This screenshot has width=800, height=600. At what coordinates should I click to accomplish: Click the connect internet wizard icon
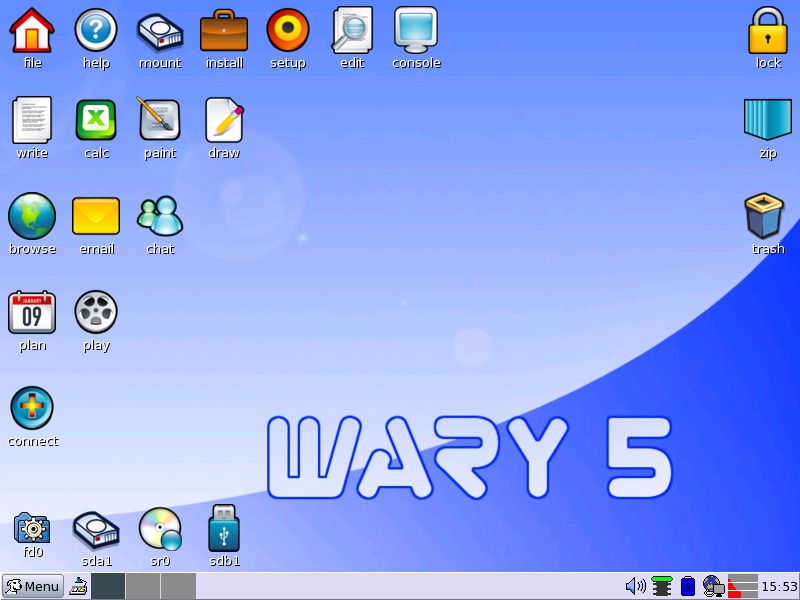click(32, 409)
